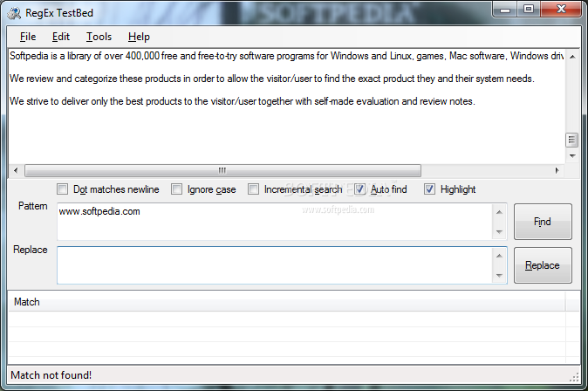Click the vertical scrollbar thumb of text area

point(571,140)
